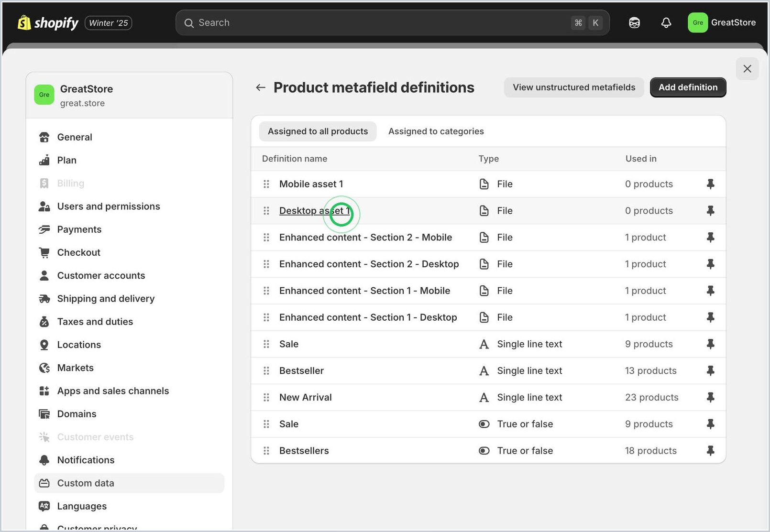Viewport: 770px width, 532px height.
Task: Open Locations settings
Action: (x=129, y=345)
